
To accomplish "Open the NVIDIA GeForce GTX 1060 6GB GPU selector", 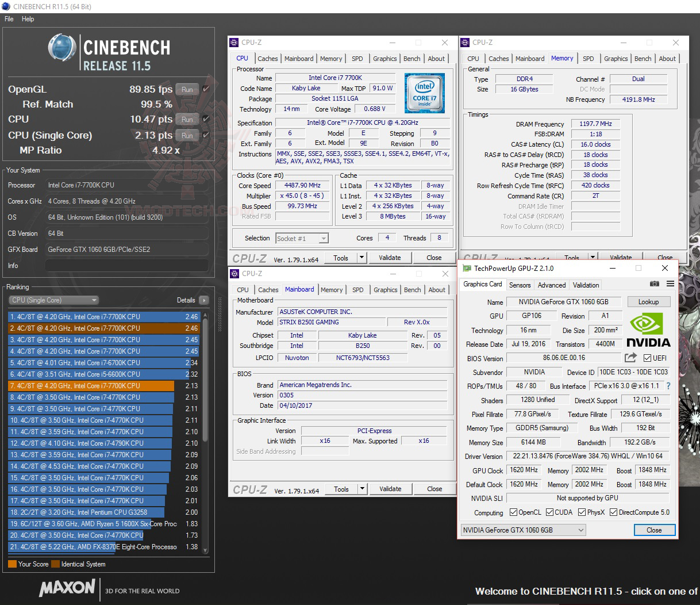I will click(x=524, y=530).
